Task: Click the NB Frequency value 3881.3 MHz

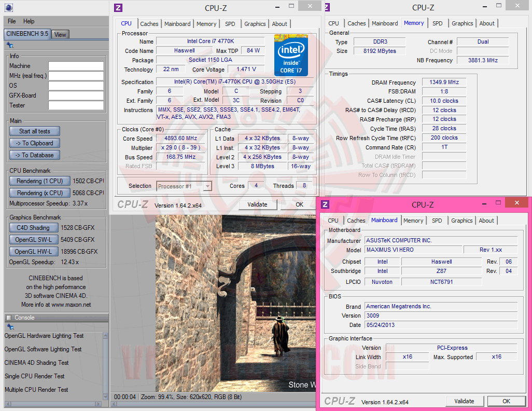Action: pos(483,60)
